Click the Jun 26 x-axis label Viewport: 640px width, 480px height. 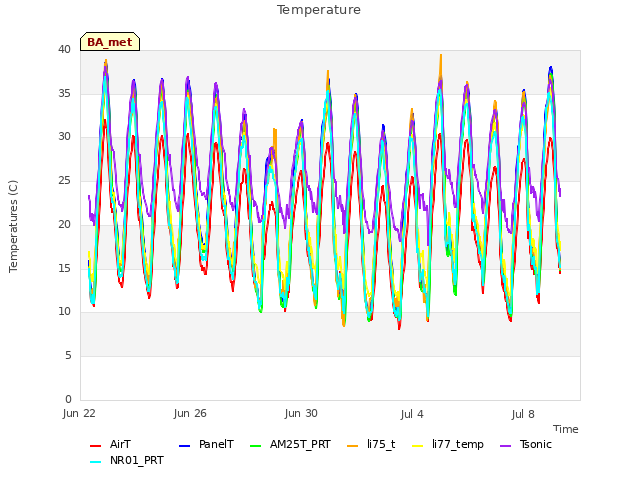click(x=190, y=413)
